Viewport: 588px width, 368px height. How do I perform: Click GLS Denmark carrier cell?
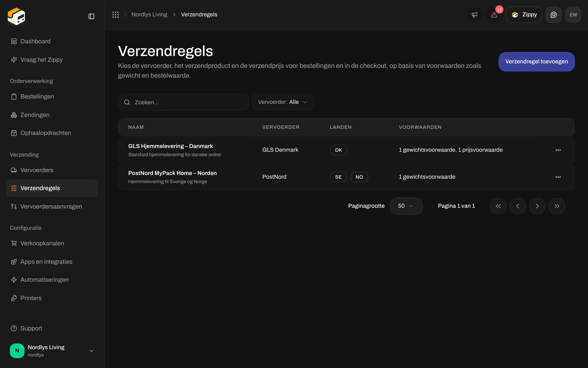pos(280,150)
